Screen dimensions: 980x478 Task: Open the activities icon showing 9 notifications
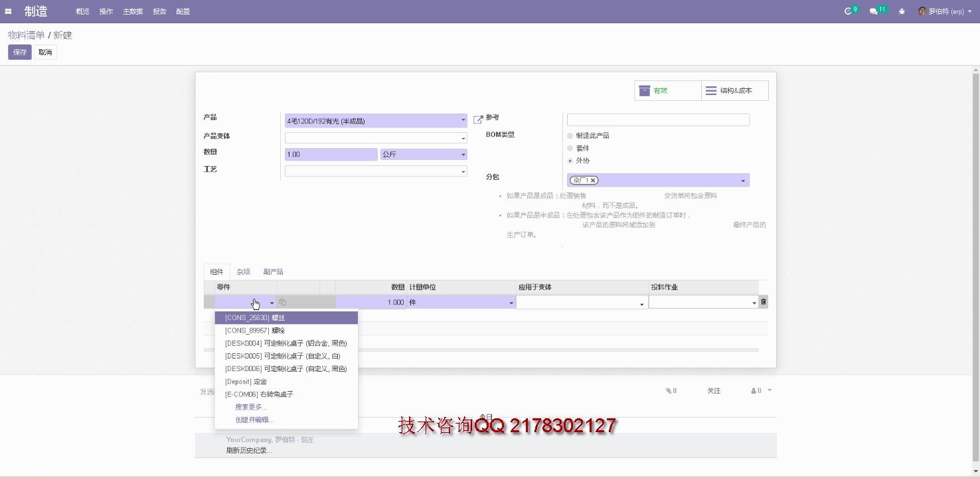[x=848, y=11]
